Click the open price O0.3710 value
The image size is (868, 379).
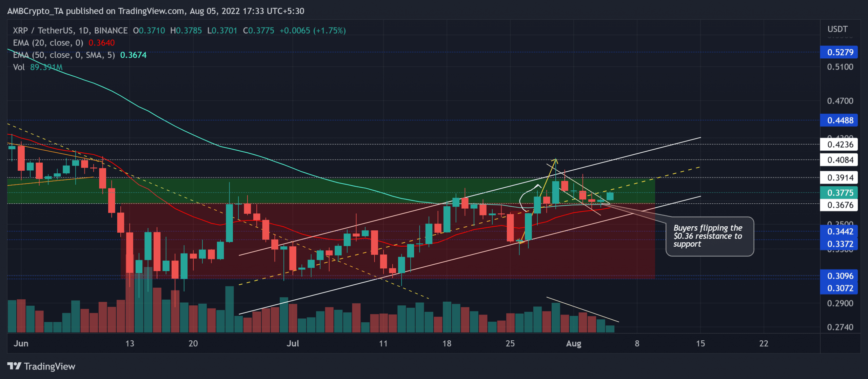[x=149, y=31]
